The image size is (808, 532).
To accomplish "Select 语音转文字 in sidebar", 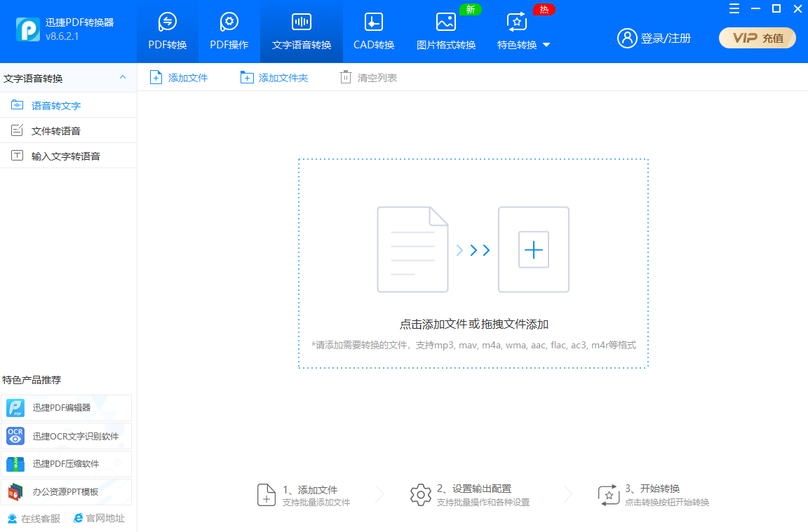I will point(69,106).
